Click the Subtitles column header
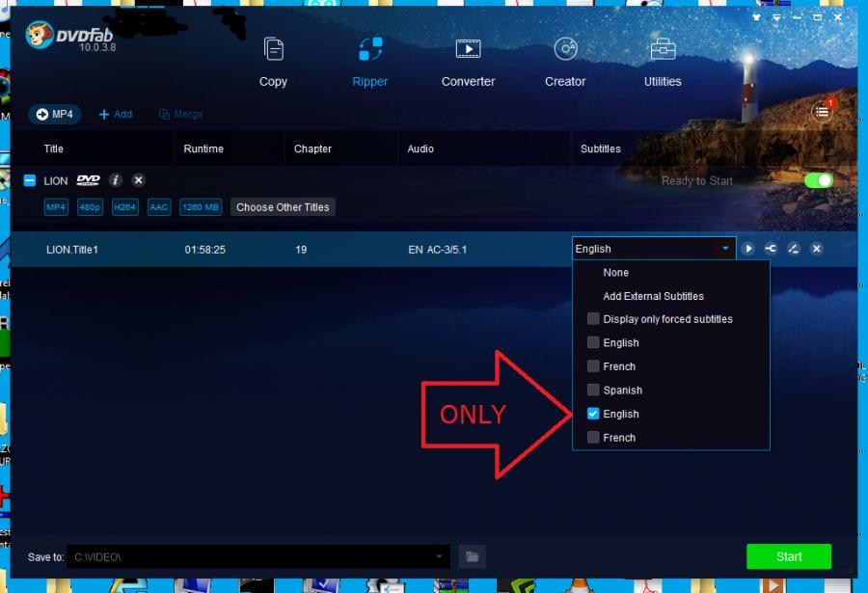The image size is (868, 593). pyautogui.click(x=601, y=148)
